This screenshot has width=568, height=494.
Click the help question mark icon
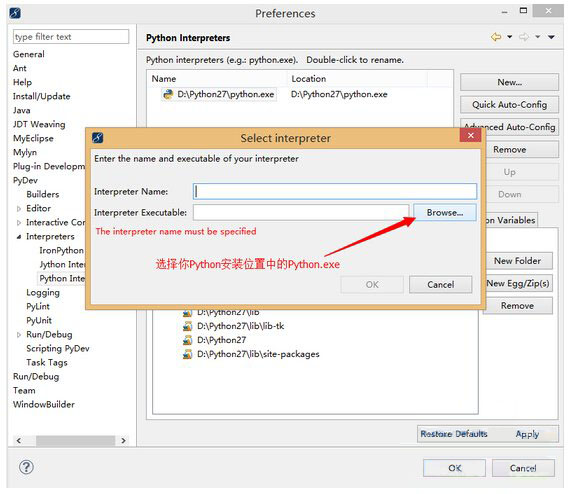26,467
